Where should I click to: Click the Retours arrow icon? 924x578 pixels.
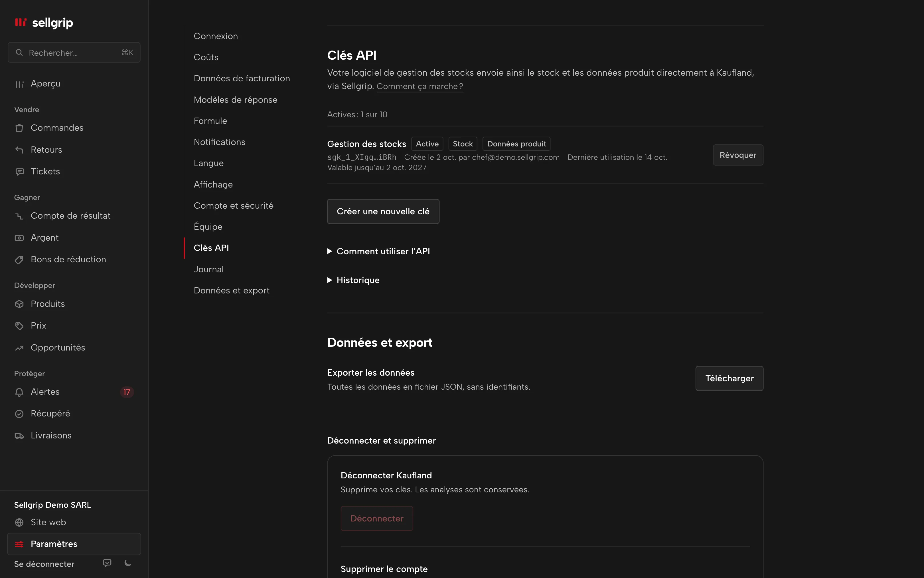click(x=19, y=150)
